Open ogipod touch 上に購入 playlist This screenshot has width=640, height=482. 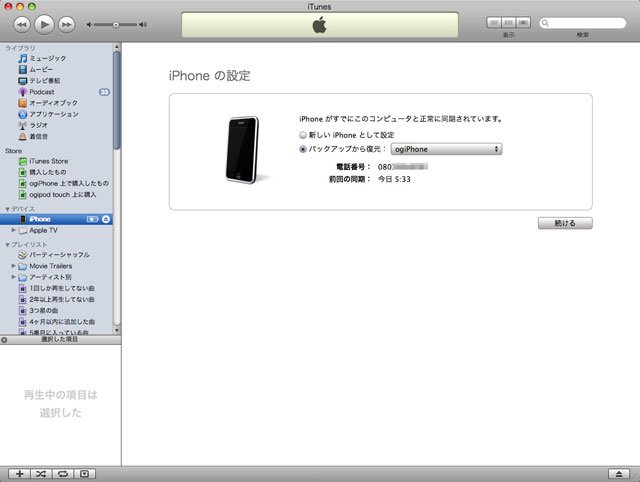pos(56,195)
